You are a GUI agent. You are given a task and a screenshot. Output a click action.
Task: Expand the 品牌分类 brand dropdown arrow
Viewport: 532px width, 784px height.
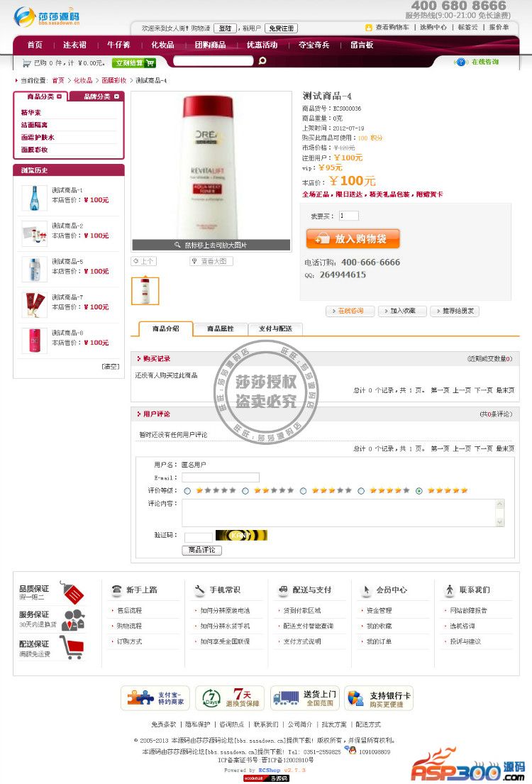(116, 96)
